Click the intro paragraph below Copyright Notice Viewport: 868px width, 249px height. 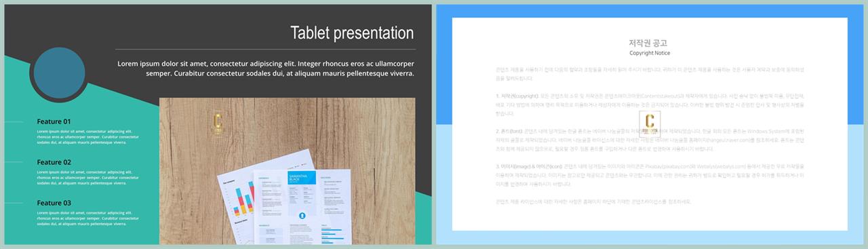(650, 73)
